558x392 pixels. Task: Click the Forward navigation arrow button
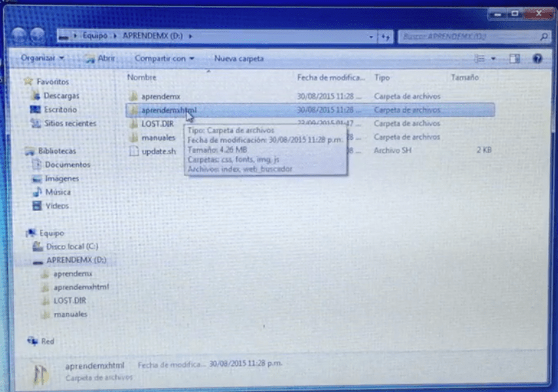click(37, 37)
